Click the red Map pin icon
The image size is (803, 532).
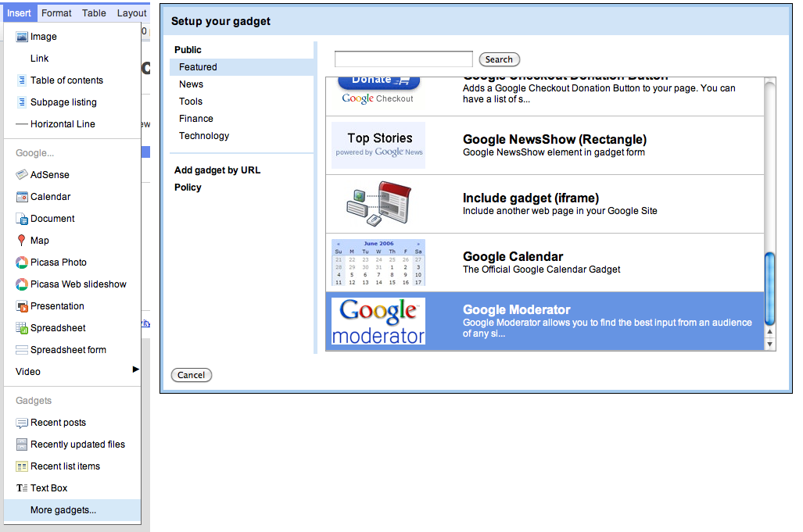pyautogui.click(x=21, y=241)
